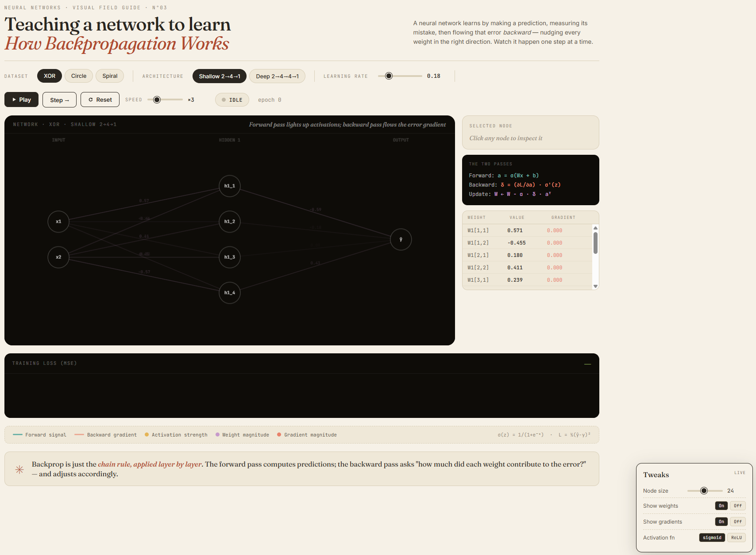Choose Deep 2→4→4→1 architecture
This screenshot has width=756, height=555.
click(x=277, y=76)
